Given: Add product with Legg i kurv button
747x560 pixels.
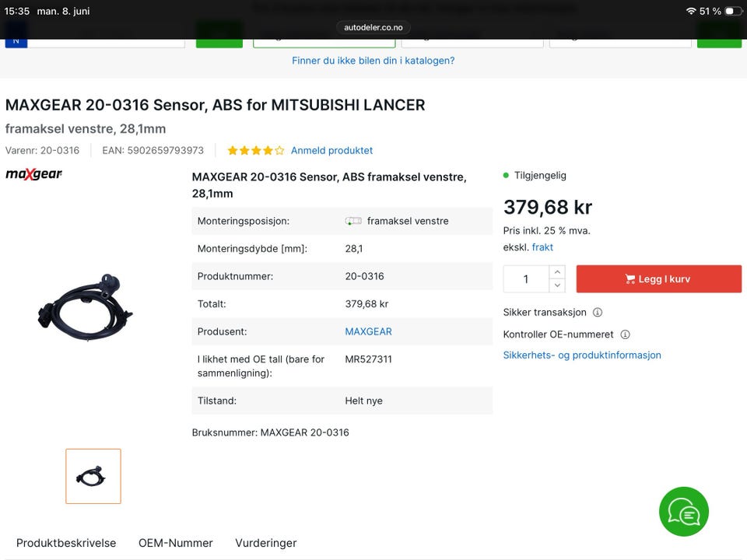Looking at the screenshot, I should (x=659, y=279).
